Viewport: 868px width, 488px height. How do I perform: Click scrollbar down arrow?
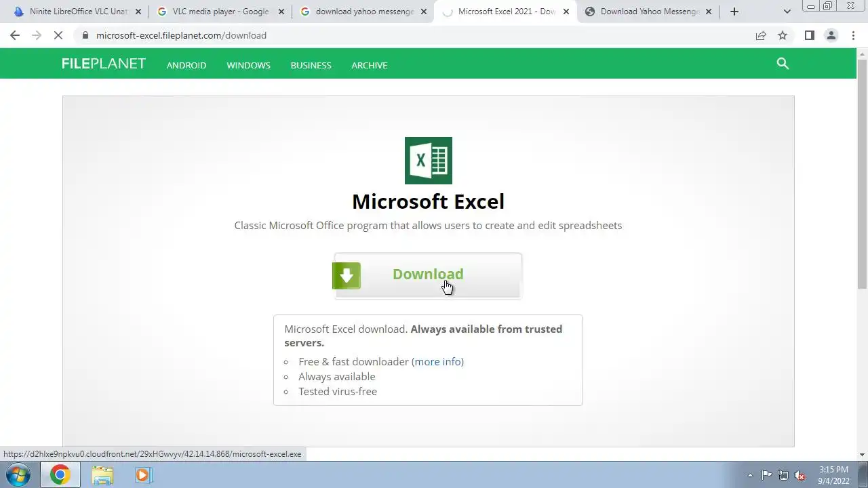click(x=862, y=455)
